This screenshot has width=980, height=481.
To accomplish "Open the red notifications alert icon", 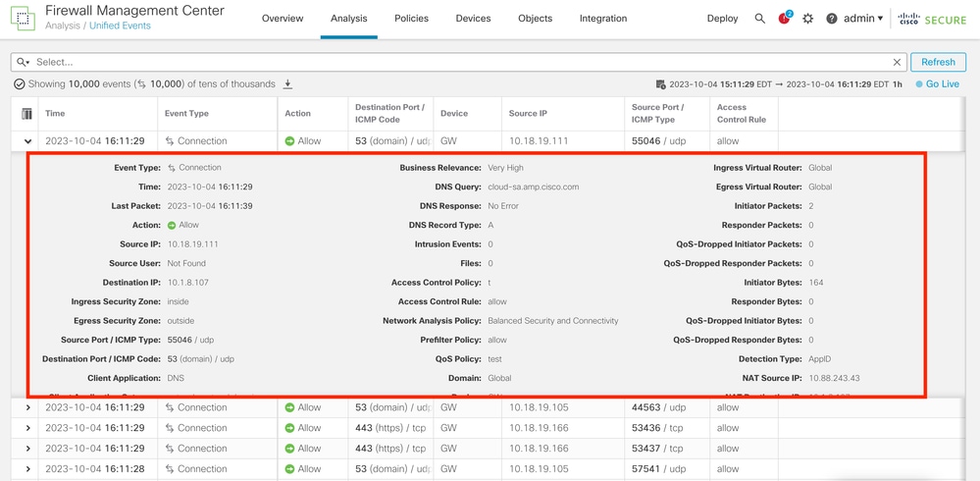I will (x=784, y=19).
